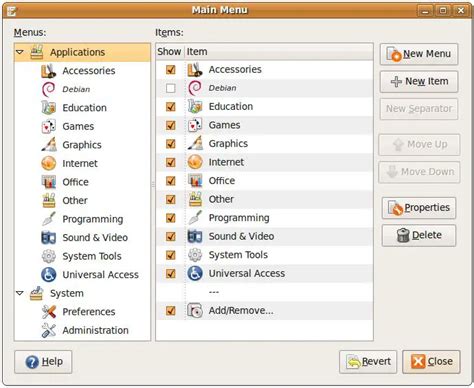Uncheck the Programming show checkbox
474x388 pixels.
point(171,218)
